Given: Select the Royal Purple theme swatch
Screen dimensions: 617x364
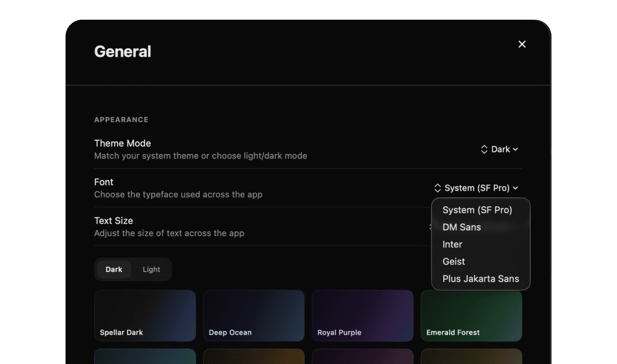Looking at the screenshot, I should [363, 316].
